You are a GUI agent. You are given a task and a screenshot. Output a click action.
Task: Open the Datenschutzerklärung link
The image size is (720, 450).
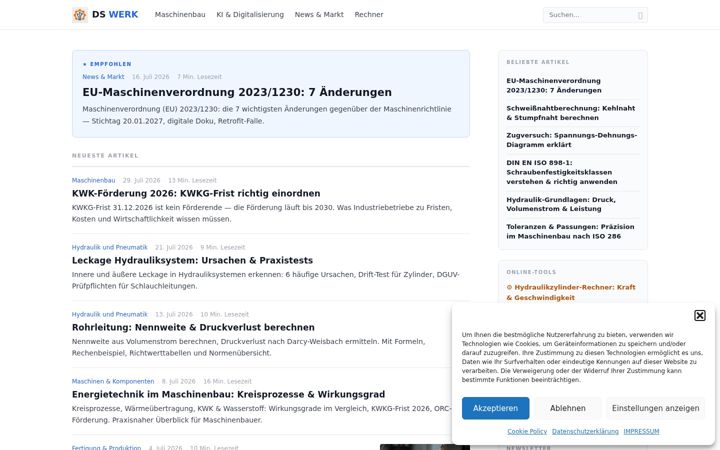(x=585, y=432)
